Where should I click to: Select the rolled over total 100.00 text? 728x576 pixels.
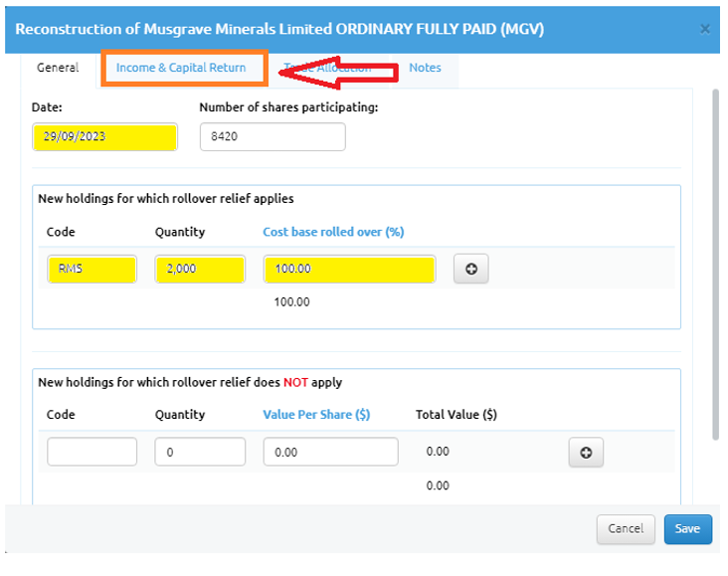click(x=291, y=302)
